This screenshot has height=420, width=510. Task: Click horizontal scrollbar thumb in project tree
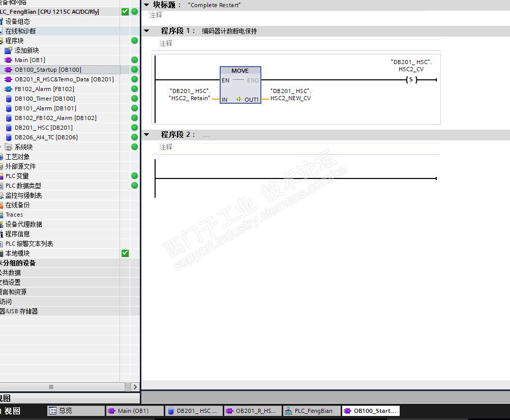coord(62,387)
